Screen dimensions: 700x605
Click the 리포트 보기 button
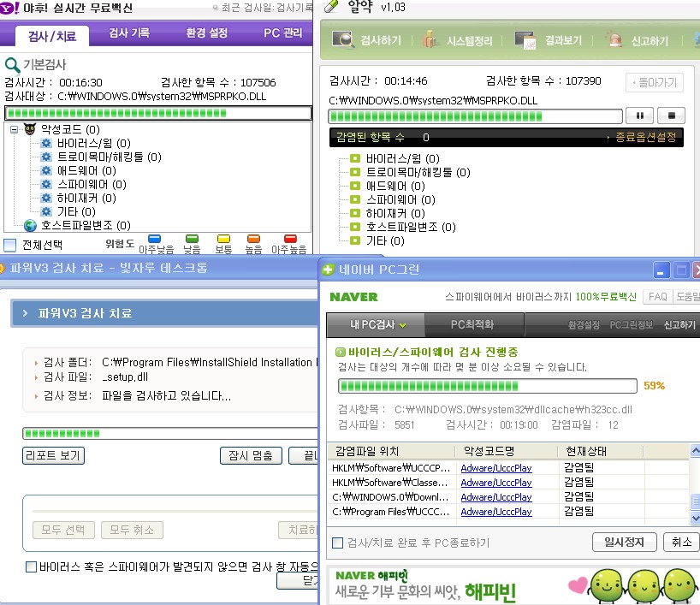[53, 455]
